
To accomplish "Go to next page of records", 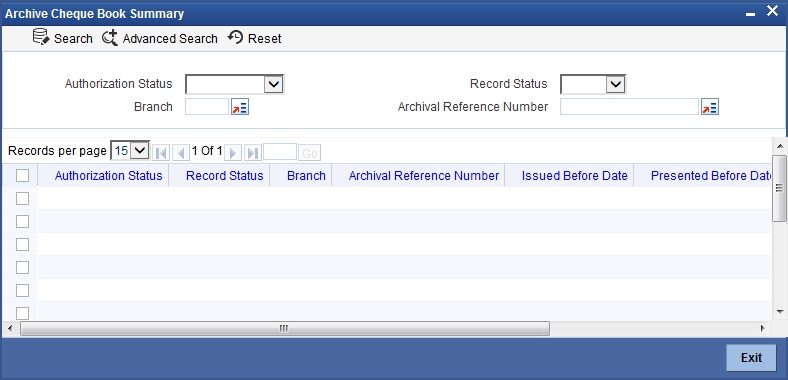I will [233, 153].
